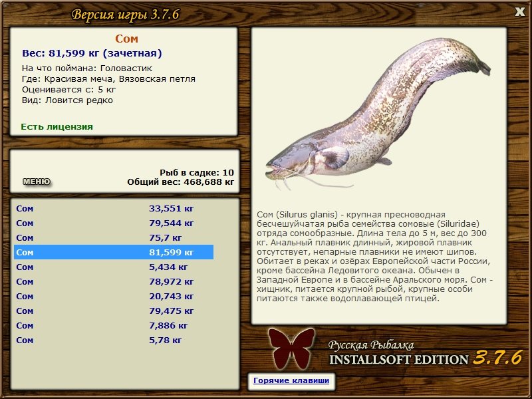532x399 pixels.
Task: Click the catfish picture
Action: (378, 114)
